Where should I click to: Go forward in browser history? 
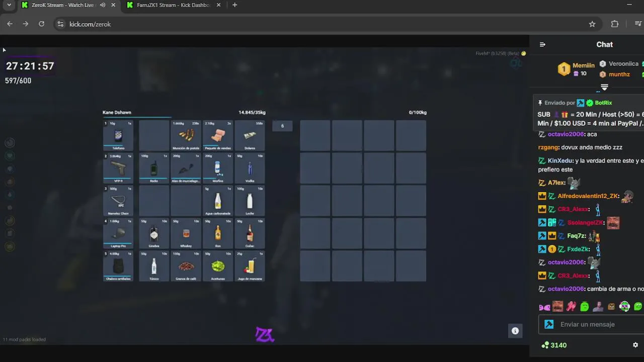[x=26, y=24]
